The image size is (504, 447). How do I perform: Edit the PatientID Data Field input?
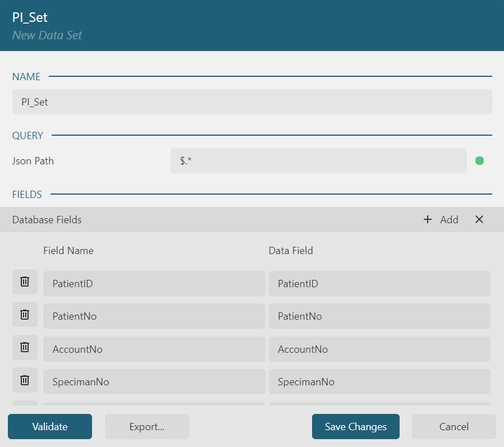point(379,284)
